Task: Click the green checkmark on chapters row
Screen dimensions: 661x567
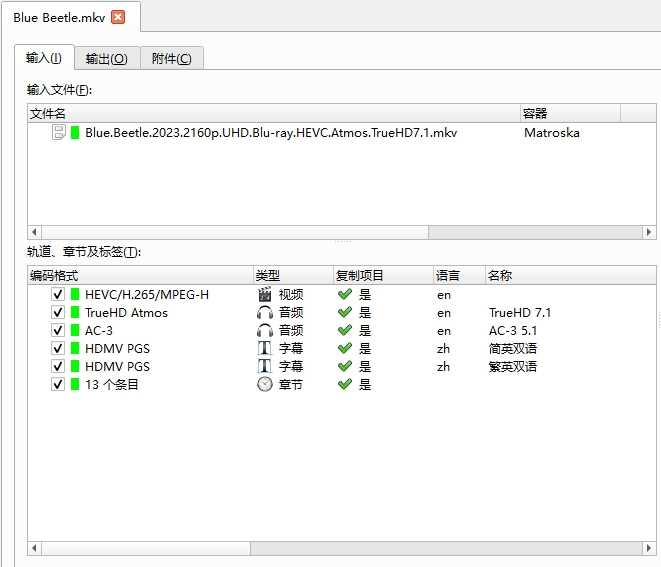Action: [x=345, y=384]
